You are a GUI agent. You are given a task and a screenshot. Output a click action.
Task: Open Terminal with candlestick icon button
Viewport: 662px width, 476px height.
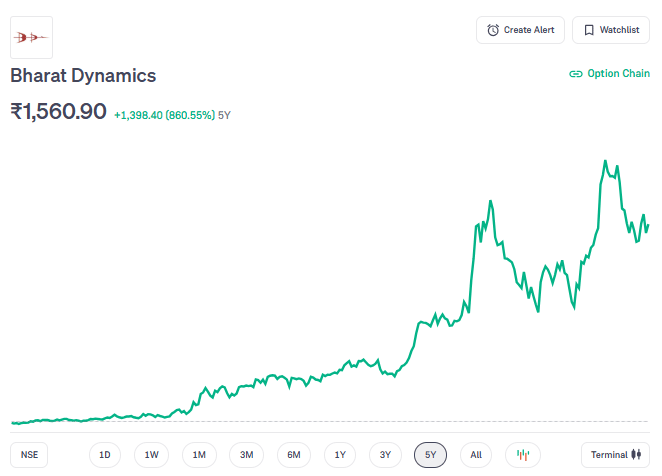(615, 455)
